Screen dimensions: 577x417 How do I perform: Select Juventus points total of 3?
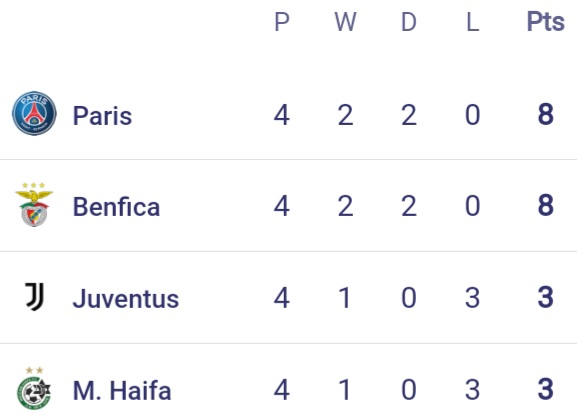click(x=546, y=297)
